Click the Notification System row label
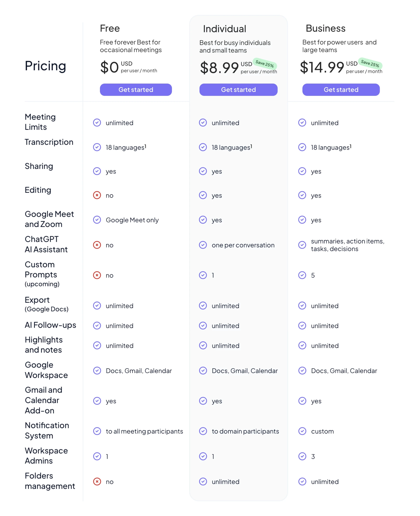420x516 pixels. point(47,430)
